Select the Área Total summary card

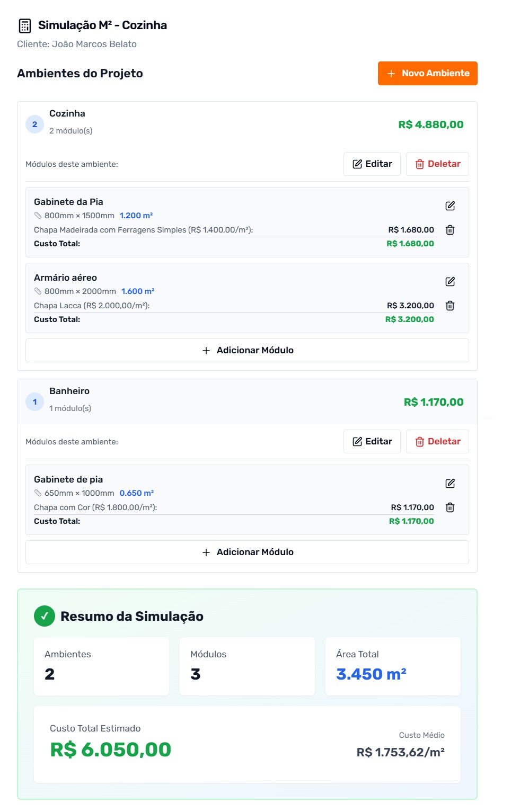point(393,666)
